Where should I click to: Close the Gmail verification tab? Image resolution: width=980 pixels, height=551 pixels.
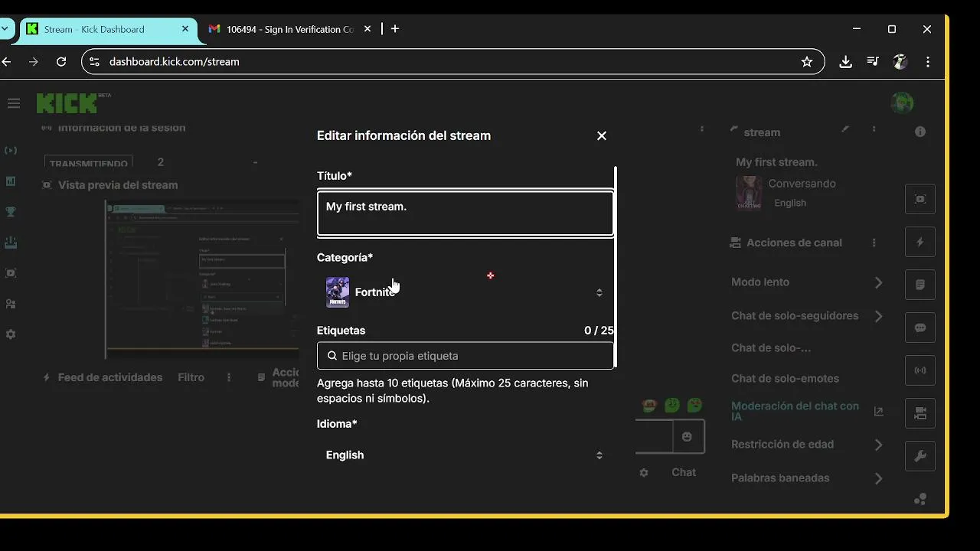point(367,29)
